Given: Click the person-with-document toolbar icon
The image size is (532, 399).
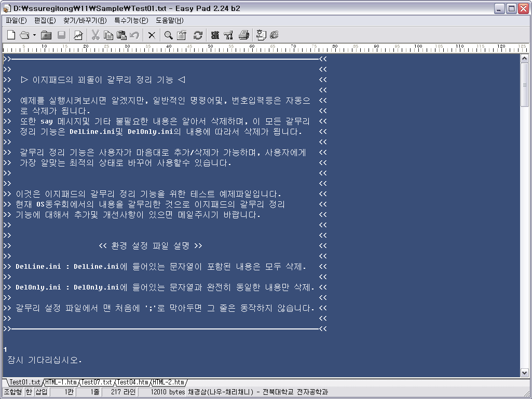Looking at the screenshot, I should (261, 35).
